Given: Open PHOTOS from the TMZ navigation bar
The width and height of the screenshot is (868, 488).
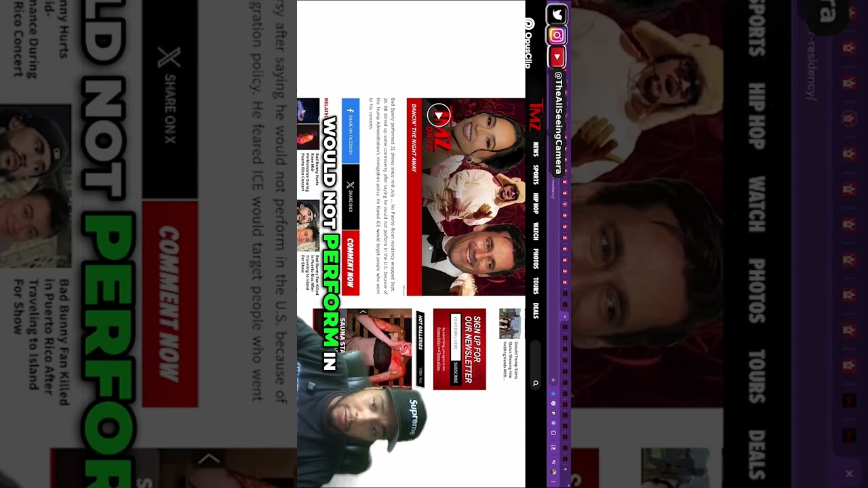Looking at the screenshot, I should [x=535, y=258].
